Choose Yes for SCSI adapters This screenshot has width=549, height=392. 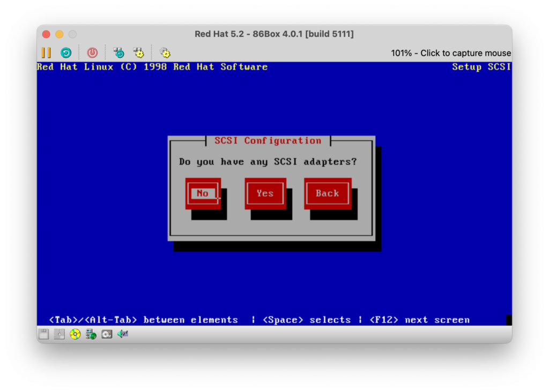point(265,193)
